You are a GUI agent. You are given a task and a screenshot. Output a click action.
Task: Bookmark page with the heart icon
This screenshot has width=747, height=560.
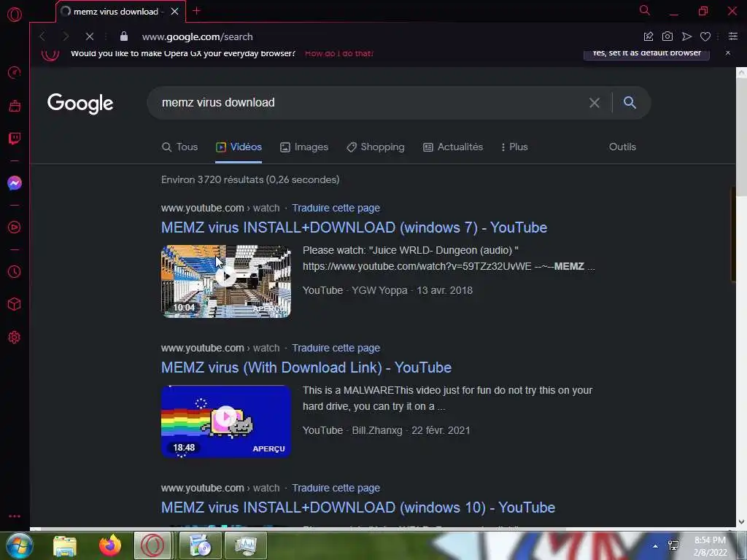pyautogui.click(x=705, y=36)
